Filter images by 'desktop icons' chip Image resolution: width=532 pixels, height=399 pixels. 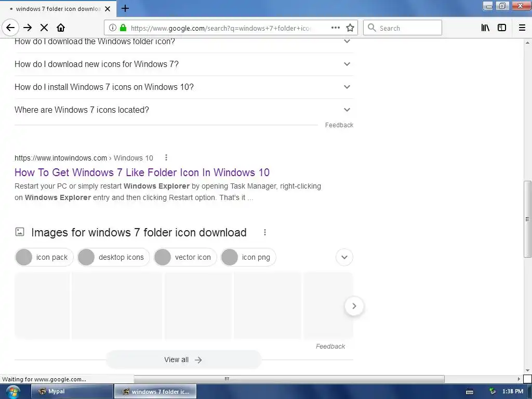click(x=113, y=257)
